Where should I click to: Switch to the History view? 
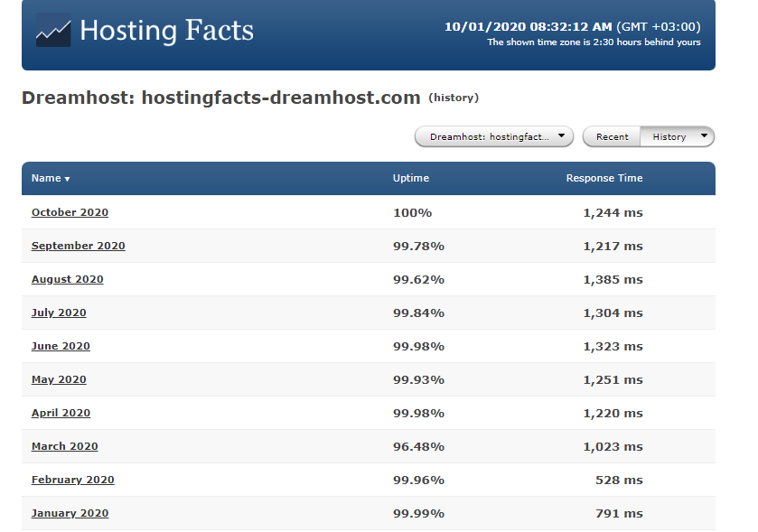click(x=669, y=136)
